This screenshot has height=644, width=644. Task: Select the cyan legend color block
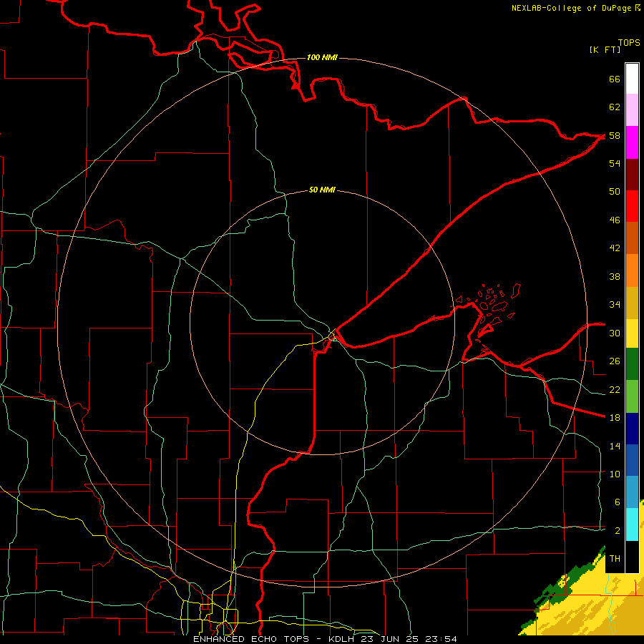pyautogui.click(x=632, y=525)
